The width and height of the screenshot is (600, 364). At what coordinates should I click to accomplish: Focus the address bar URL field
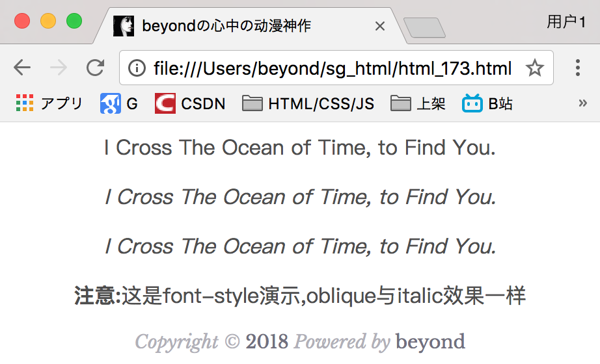pos(332,68)
